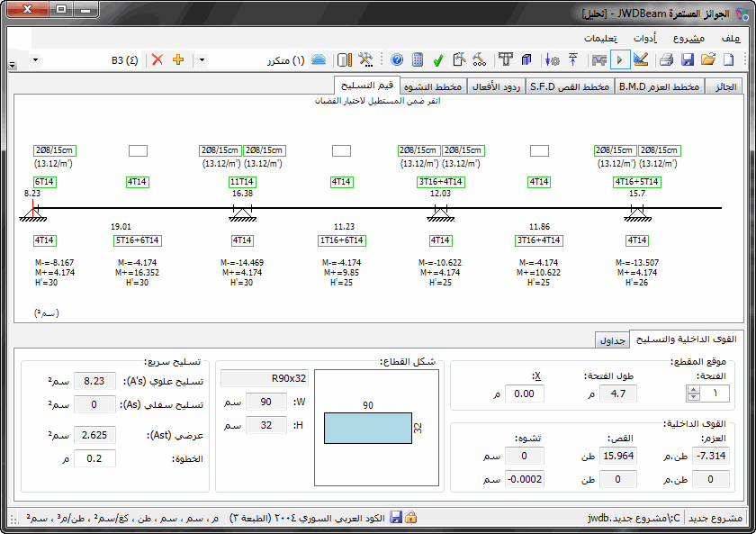Select the 5T16+6T14 bottom reinforcement label
Screen dimensions: 756x534
[138, 240]
